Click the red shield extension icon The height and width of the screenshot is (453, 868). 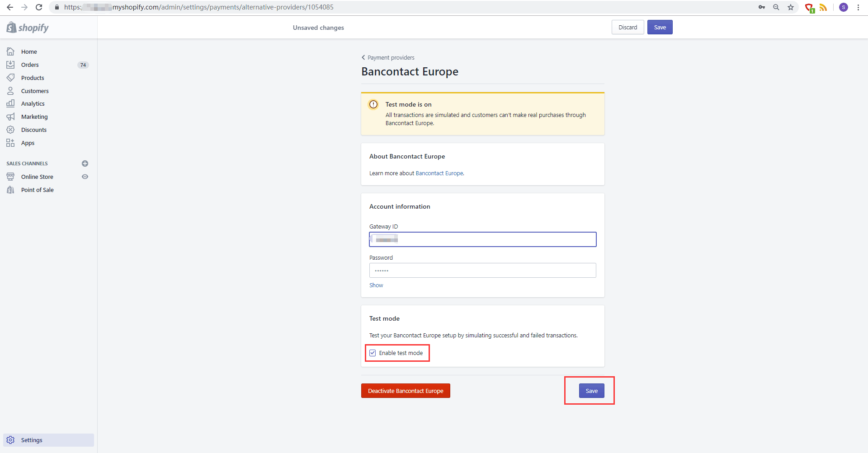click(810, 8)
